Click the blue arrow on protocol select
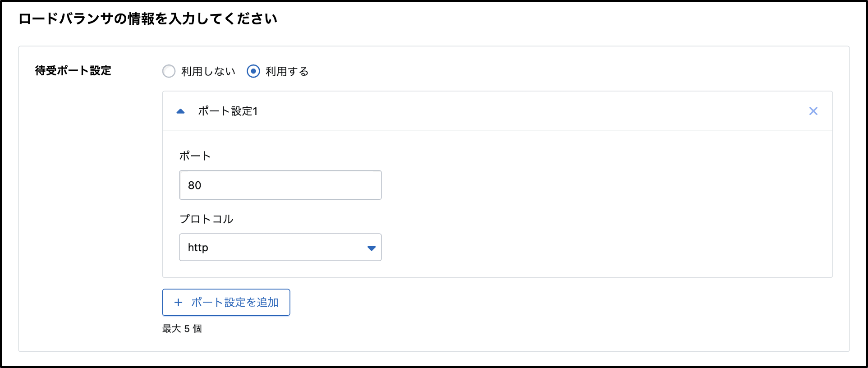This screenshot has height=368, width=868. 371,248
